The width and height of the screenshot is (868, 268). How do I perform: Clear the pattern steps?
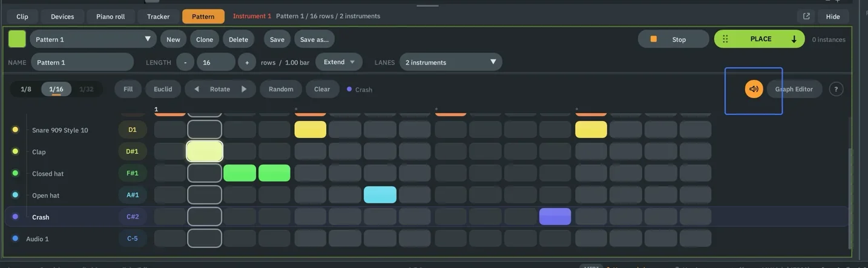point(322,89)
